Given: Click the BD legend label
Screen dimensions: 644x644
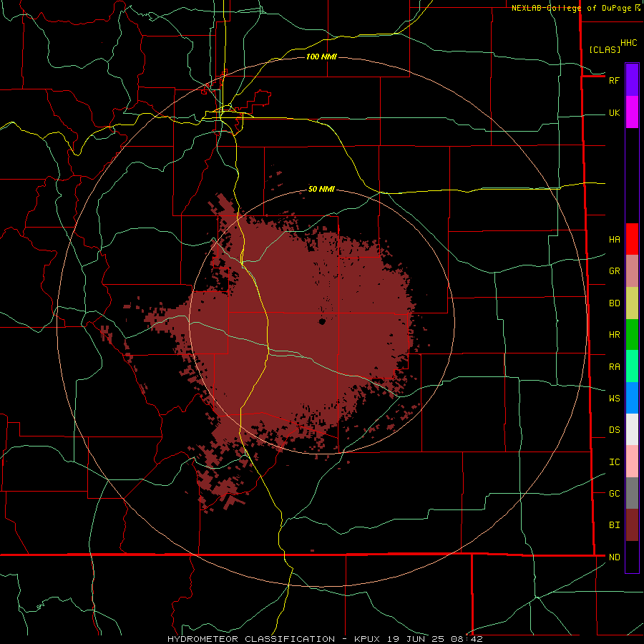Looking at the screenshot, I should (x=614, y=303).
